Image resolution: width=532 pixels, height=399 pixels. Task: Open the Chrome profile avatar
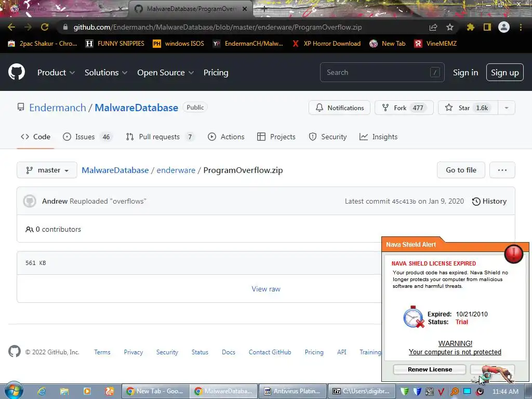click(504, 27)
